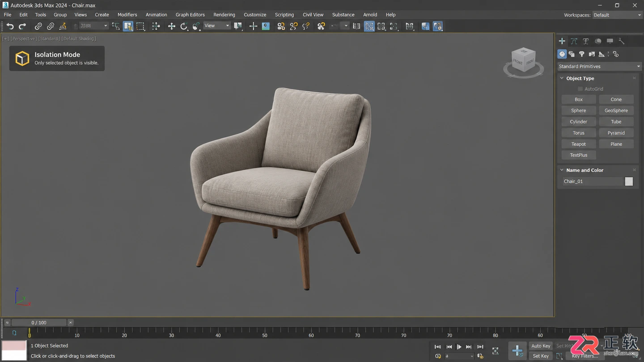This screenshot has width=644, height=362.
Task: Create a Teapot primitive
Action: (579, 144)
